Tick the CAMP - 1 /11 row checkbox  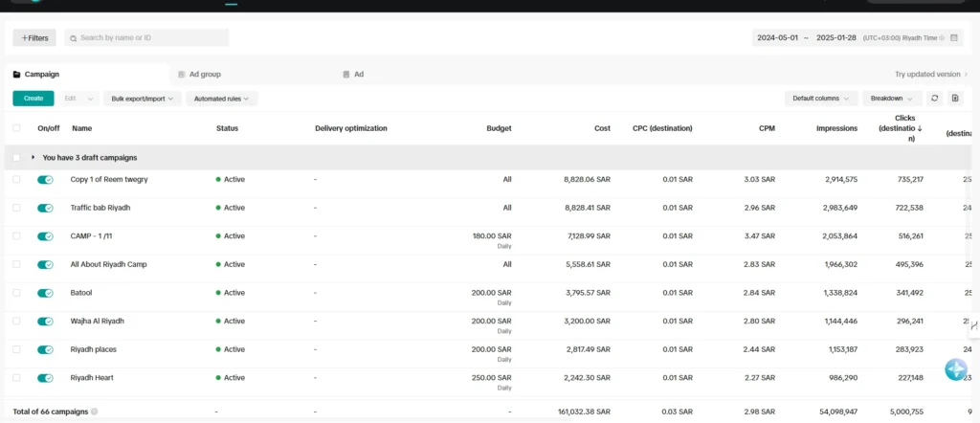[16, 236]
